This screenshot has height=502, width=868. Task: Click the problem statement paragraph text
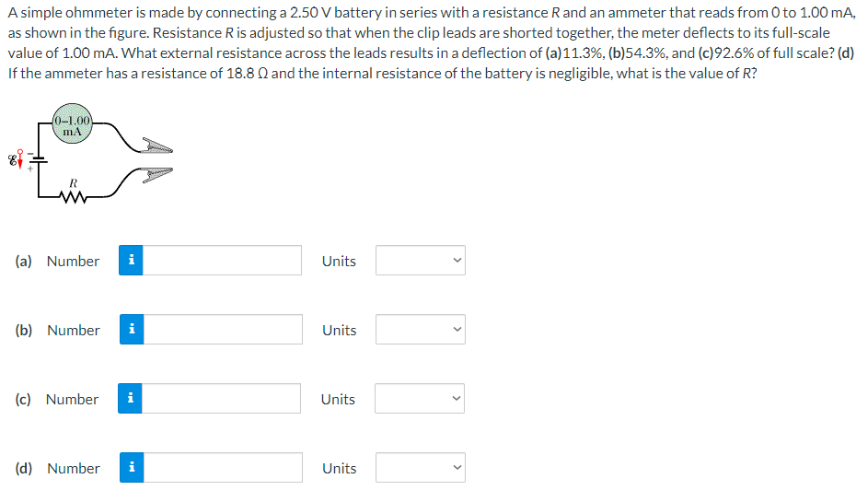pyautogui.click(x=432, y=42)
